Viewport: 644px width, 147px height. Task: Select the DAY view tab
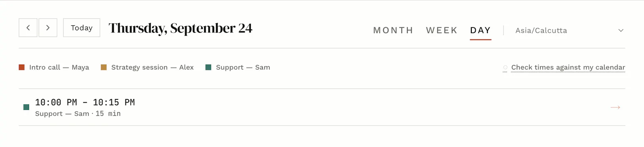coord(481,30)
